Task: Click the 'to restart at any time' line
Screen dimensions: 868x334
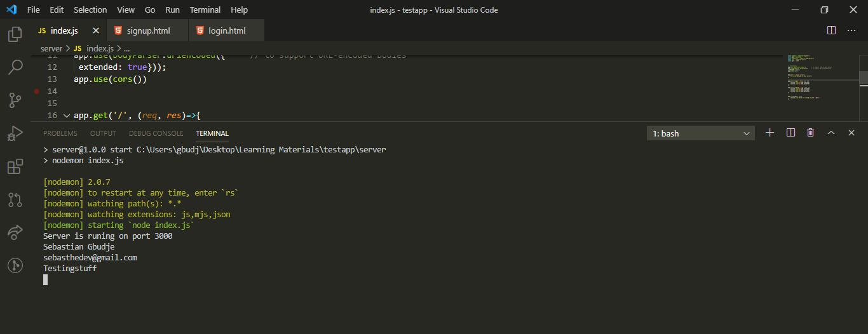Action: tap(141, 193)
